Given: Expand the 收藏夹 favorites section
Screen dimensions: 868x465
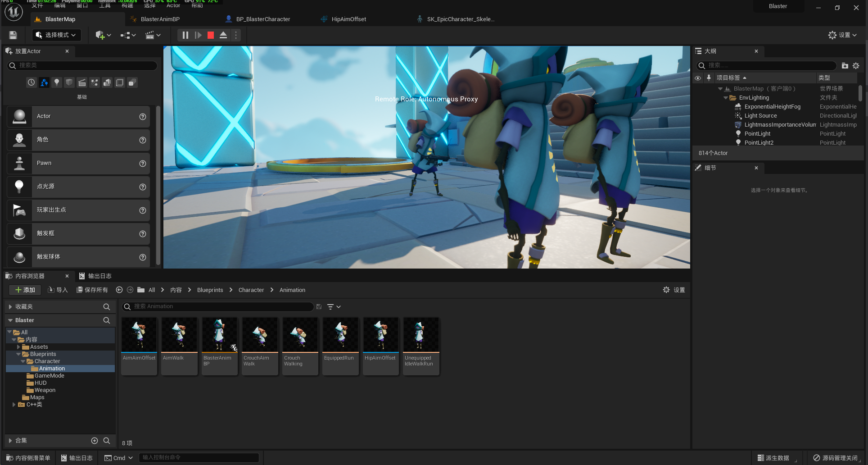Looking at the screenshot, I should [x=10, y=307].
